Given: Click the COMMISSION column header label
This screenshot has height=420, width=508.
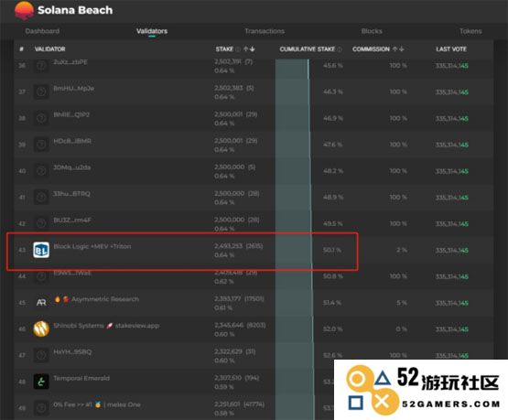Looking at the screenshot, I should (x=371, y=48).
